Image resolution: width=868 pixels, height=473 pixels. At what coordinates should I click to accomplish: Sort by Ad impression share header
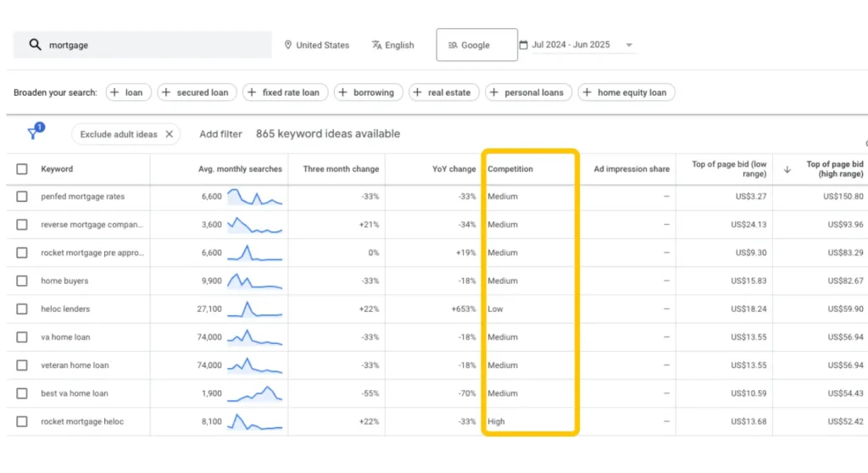[631, 169]
